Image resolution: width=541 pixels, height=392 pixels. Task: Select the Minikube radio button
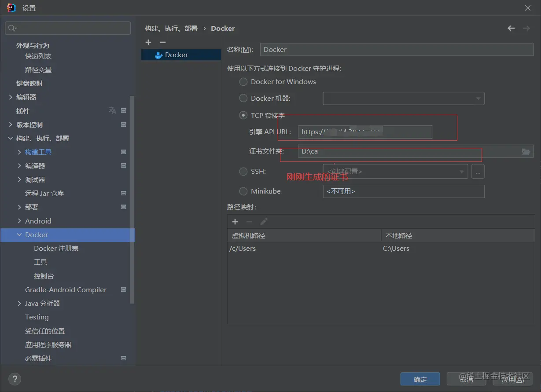pos(243,191)
